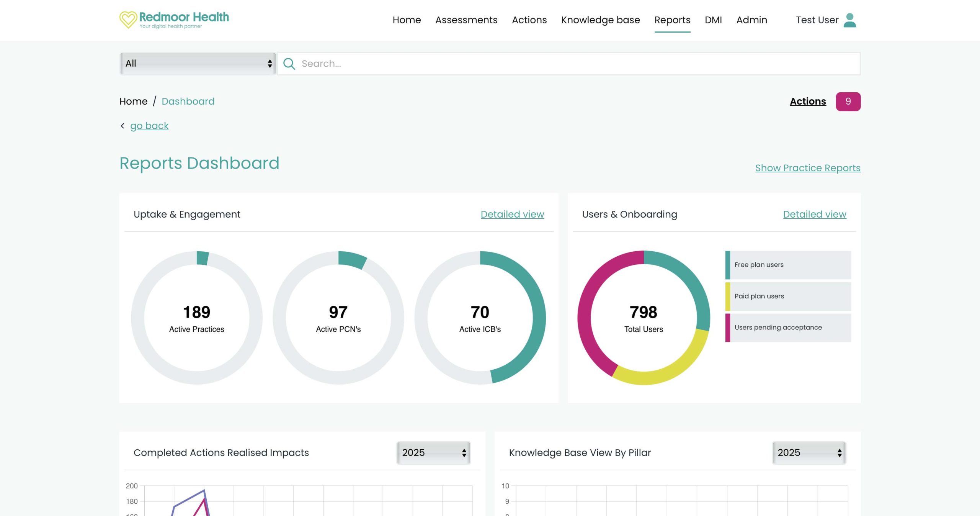
Task: Click the Redmoor Health logo
Action: point(174,19)
